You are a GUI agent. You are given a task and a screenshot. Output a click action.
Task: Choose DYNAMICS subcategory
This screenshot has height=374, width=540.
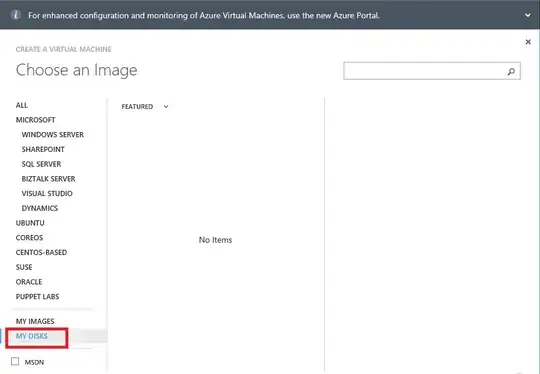pyautogui.click(x=40, y=208)
